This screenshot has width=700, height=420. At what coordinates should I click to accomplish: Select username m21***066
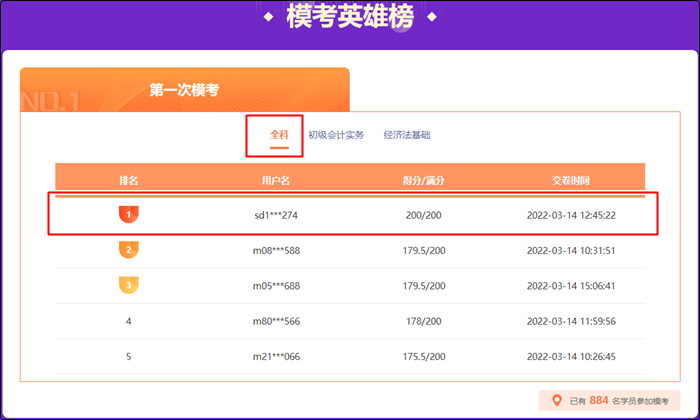pos(276,356)
